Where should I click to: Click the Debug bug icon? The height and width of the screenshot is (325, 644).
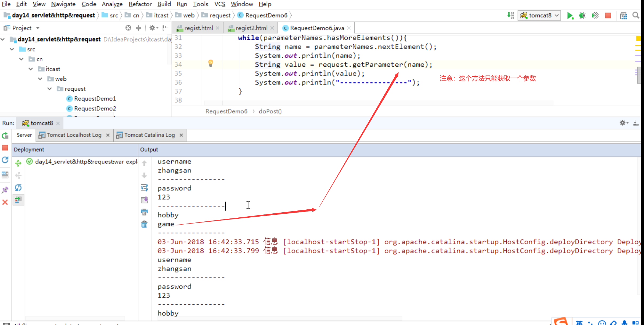(x=582, y=16)
